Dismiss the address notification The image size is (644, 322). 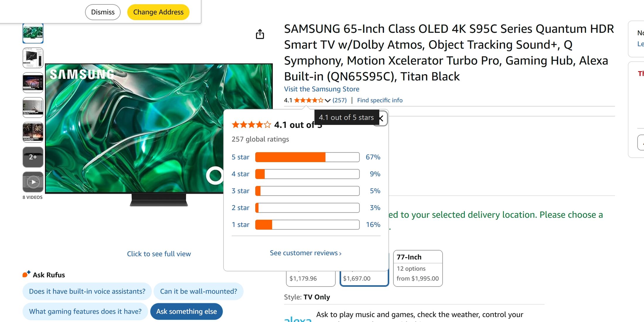[x=103, y=12]
